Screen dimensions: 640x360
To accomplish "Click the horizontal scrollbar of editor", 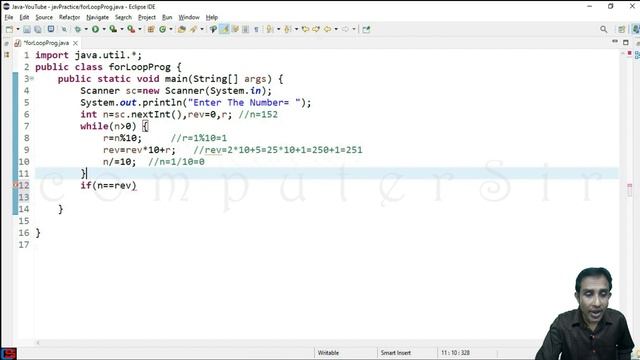I will point(327,342).
